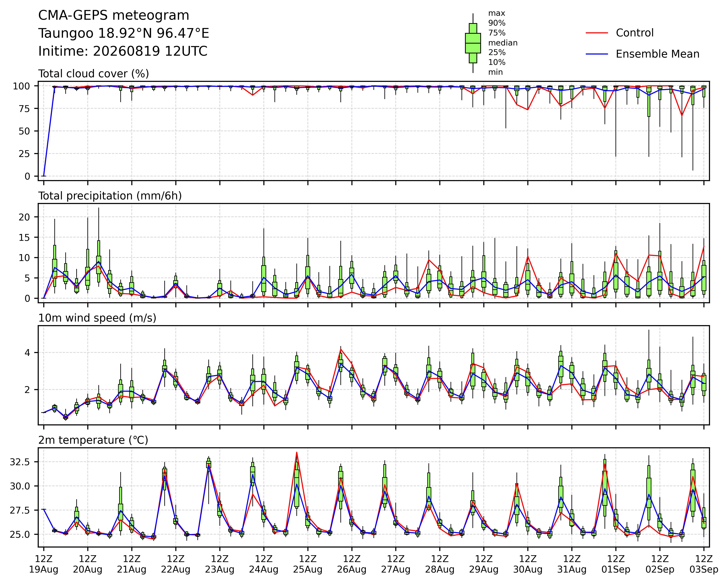Click the '12Z 30Aug' x-axis label
Screen dimensions: 728x584
tap(528, 564)
